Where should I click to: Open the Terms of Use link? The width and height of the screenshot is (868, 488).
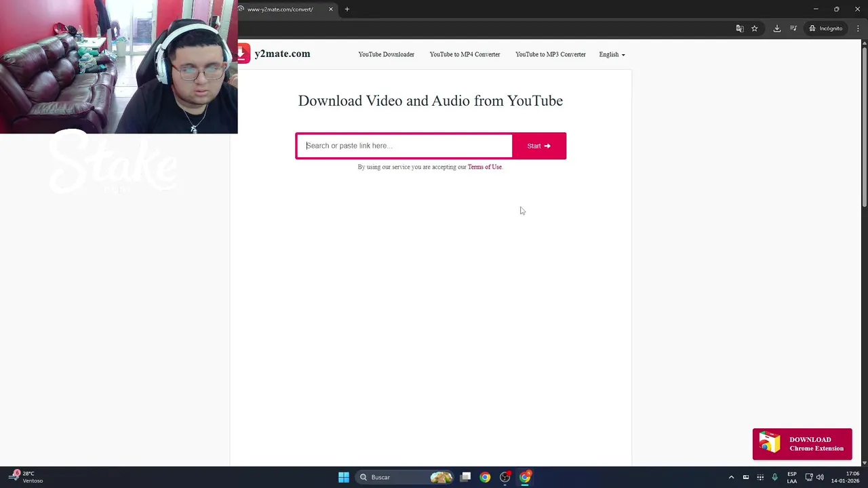484,167
